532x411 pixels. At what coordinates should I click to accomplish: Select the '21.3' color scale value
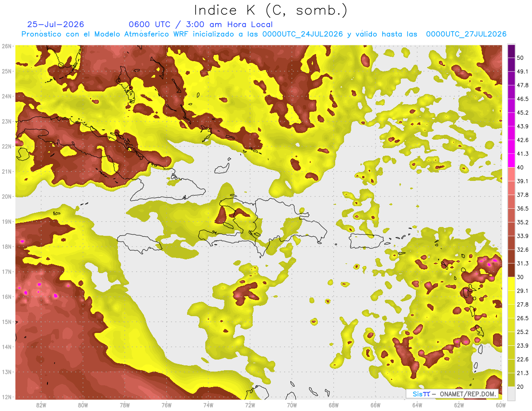coord(523,373)
